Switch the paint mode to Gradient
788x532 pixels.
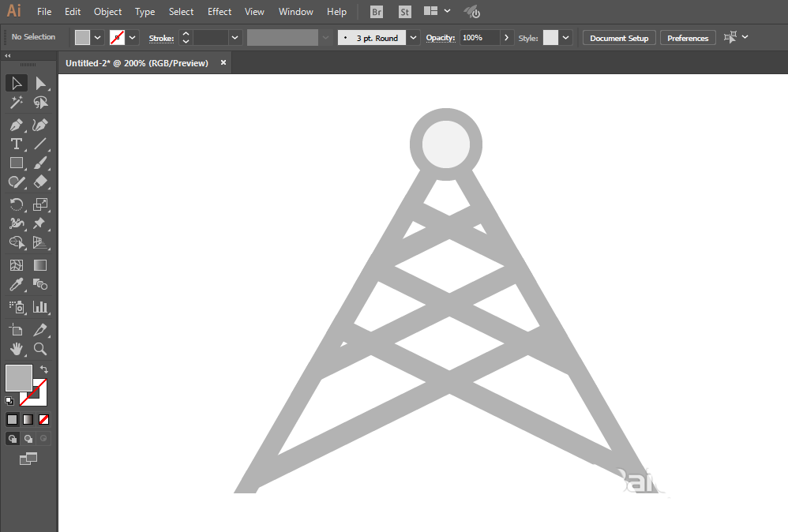point(28,420)
